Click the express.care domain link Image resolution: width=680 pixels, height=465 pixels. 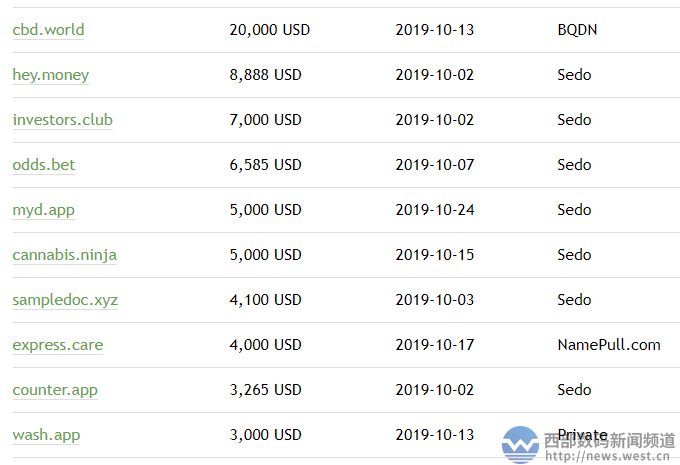tap(58, 345)
